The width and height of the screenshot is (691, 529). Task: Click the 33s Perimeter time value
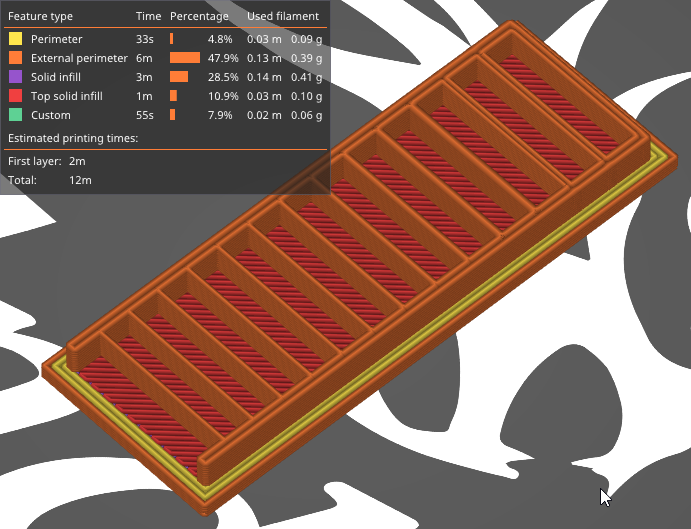145,39
